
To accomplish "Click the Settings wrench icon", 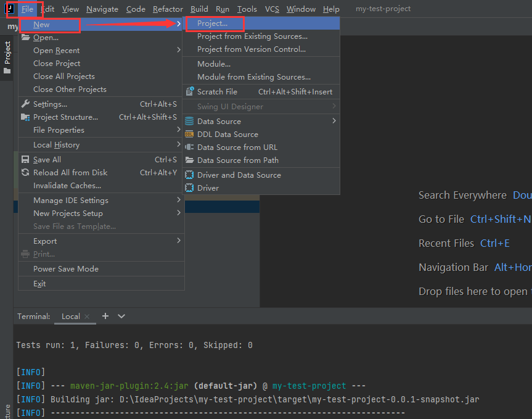I will (24, 104).
